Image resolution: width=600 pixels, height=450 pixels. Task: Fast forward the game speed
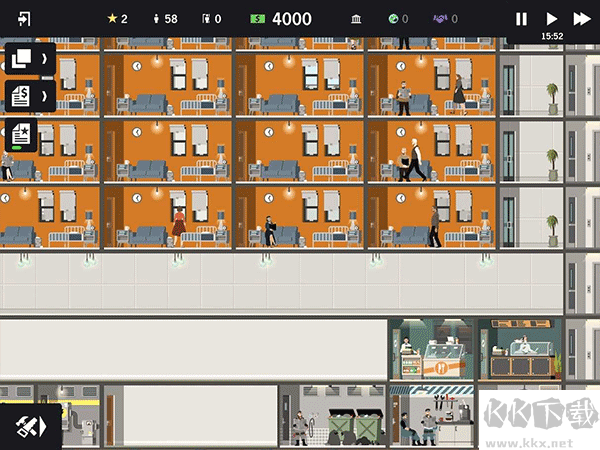coord(582,19)
